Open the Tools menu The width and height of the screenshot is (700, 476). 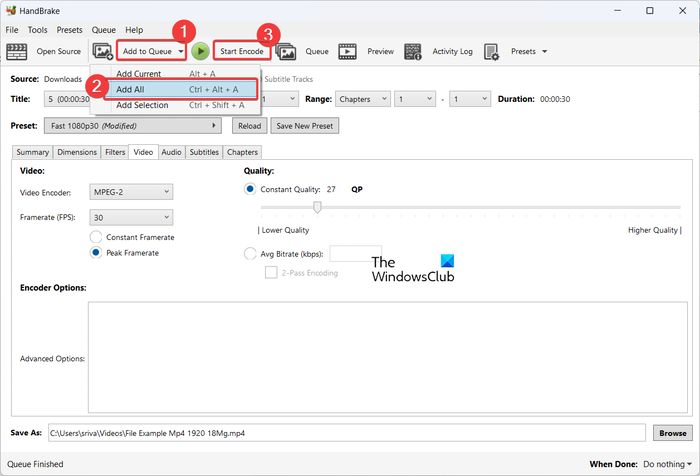[38, 30]
